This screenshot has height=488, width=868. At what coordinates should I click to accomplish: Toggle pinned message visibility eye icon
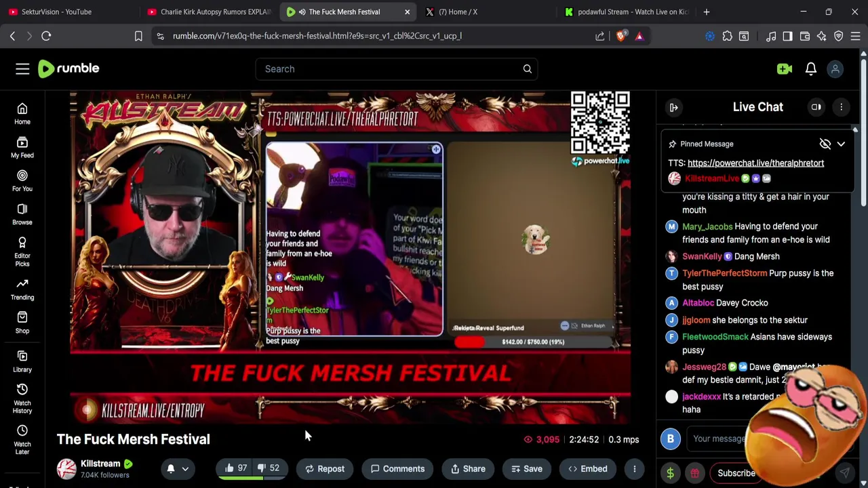825,144
